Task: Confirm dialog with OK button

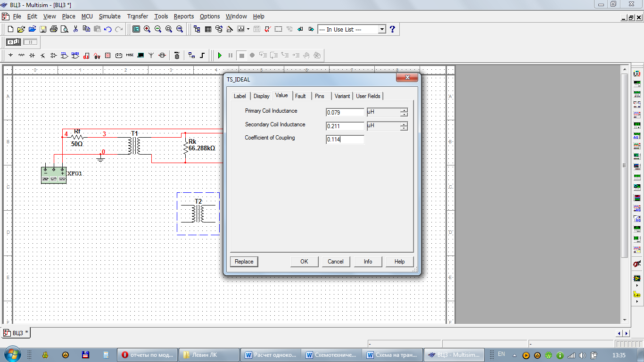Action: coord(304,262)
